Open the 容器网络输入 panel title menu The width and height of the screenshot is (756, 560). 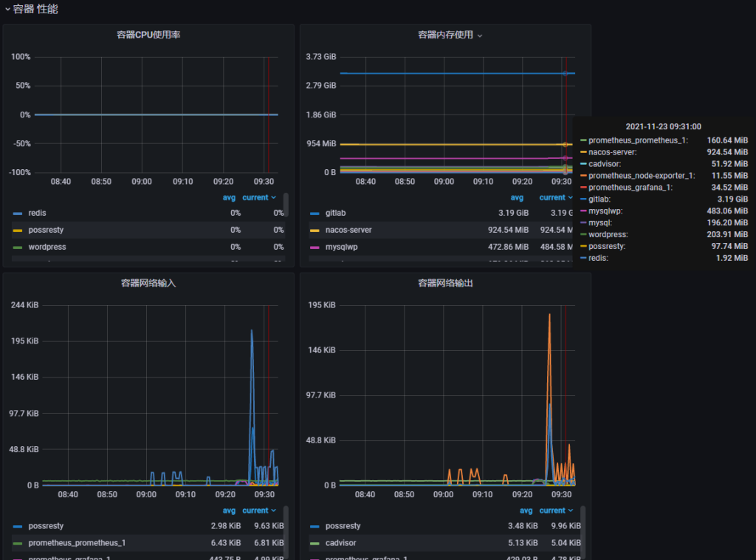point(148,283)
